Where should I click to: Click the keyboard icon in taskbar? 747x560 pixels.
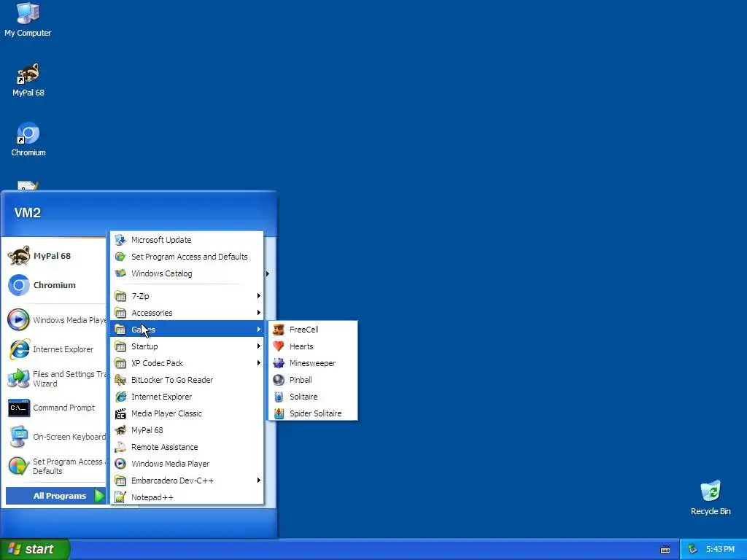click(665, 550)
